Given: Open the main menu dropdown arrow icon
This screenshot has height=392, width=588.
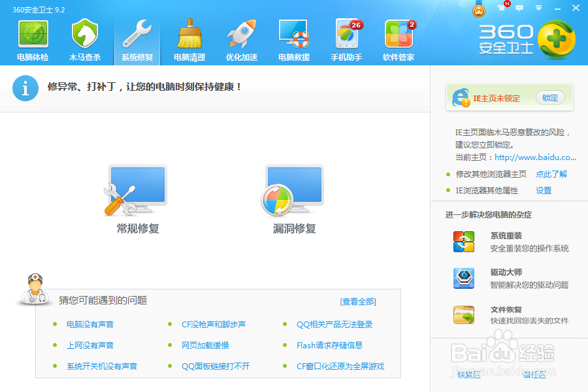Looking at the screenshot, I should 538,8.
